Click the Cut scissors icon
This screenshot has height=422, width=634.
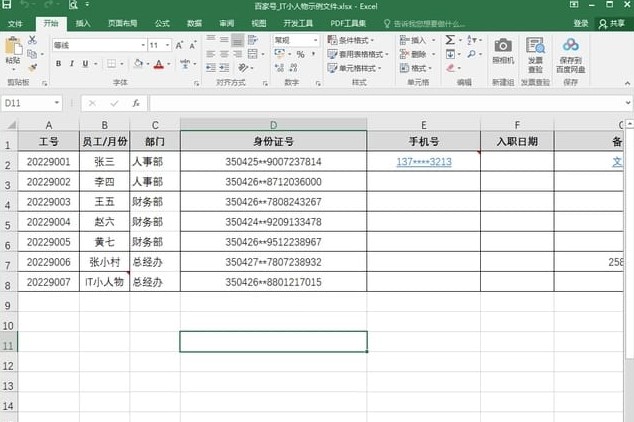(32, 40)
